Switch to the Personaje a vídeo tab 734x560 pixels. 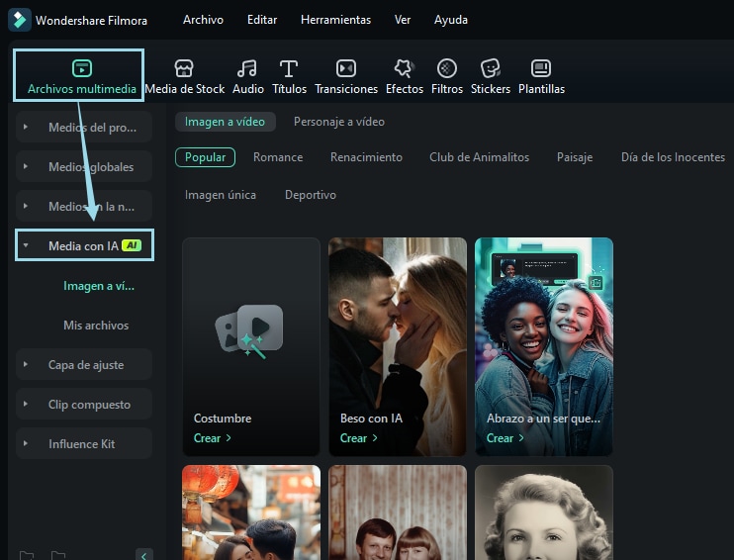point(338,122)
